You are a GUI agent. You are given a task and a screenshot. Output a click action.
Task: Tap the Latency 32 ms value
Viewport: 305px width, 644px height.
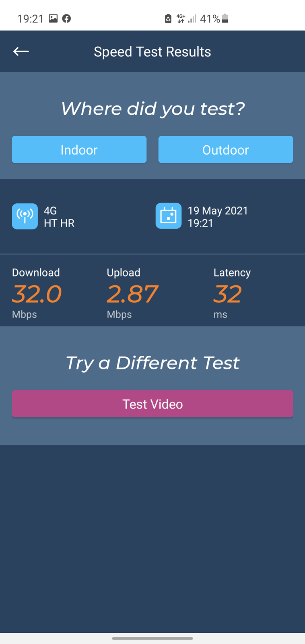pos(227,294)
